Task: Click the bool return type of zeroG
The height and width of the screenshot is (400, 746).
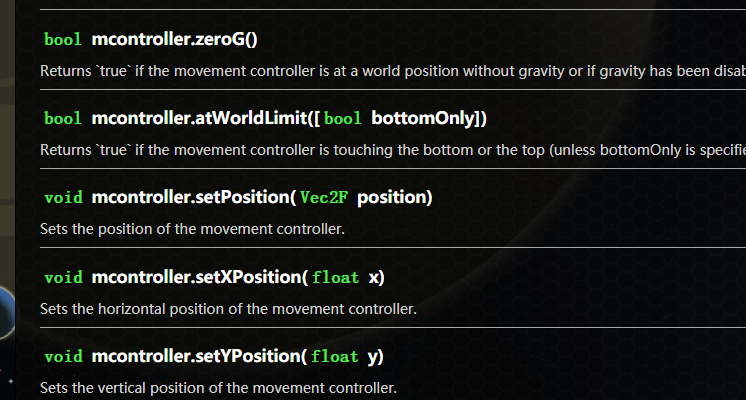Action: (x=62, y=40)
